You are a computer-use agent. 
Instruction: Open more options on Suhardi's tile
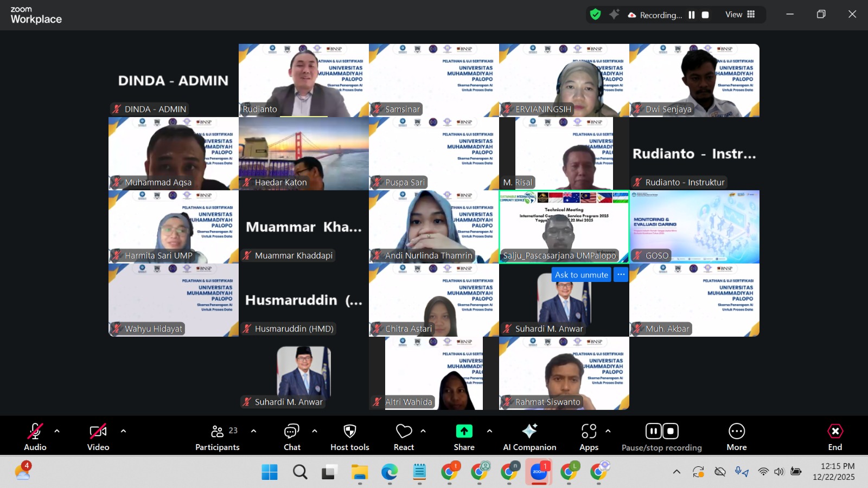[621, 275]
